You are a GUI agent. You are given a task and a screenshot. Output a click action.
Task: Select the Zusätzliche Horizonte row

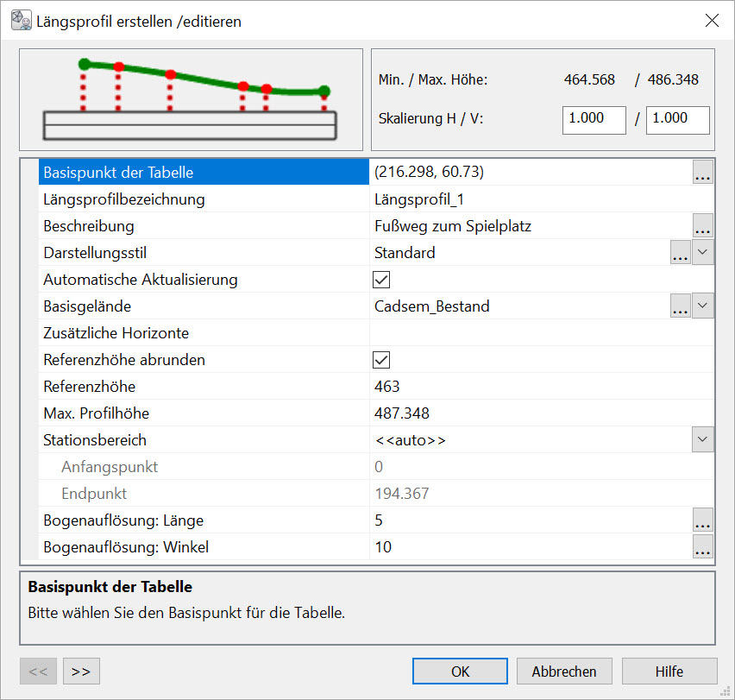[205, 333]
